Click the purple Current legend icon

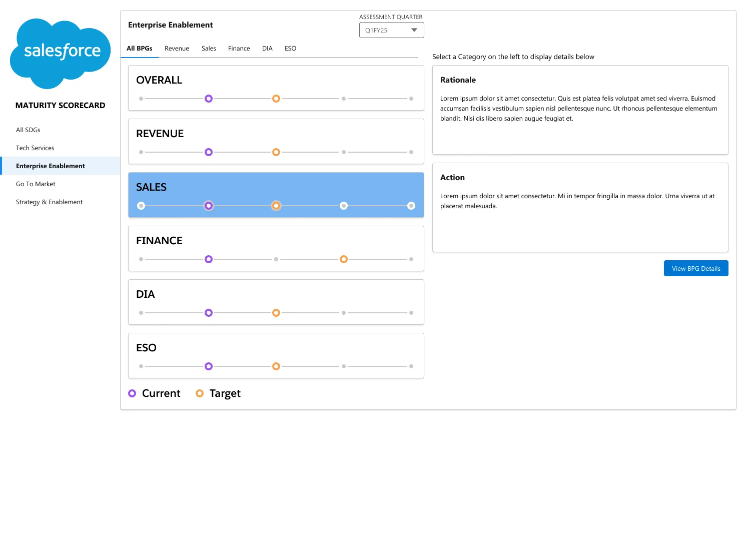point(132,393)
